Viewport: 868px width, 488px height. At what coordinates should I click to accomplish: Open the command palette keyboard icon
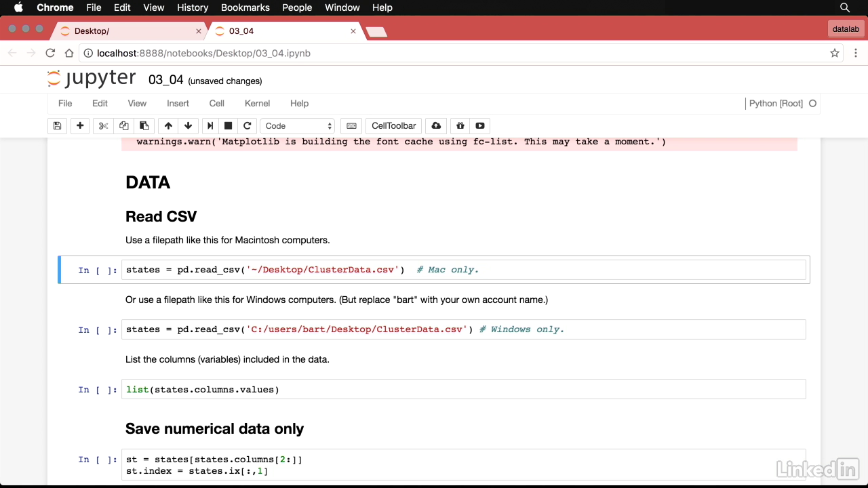pos(351,125)
